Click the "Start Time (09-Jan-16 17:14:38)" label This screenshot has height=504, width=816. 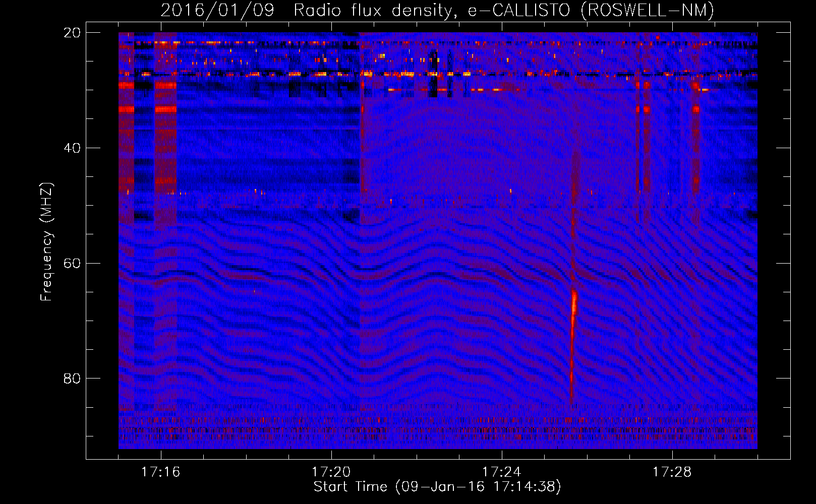(x=437, y=487)
